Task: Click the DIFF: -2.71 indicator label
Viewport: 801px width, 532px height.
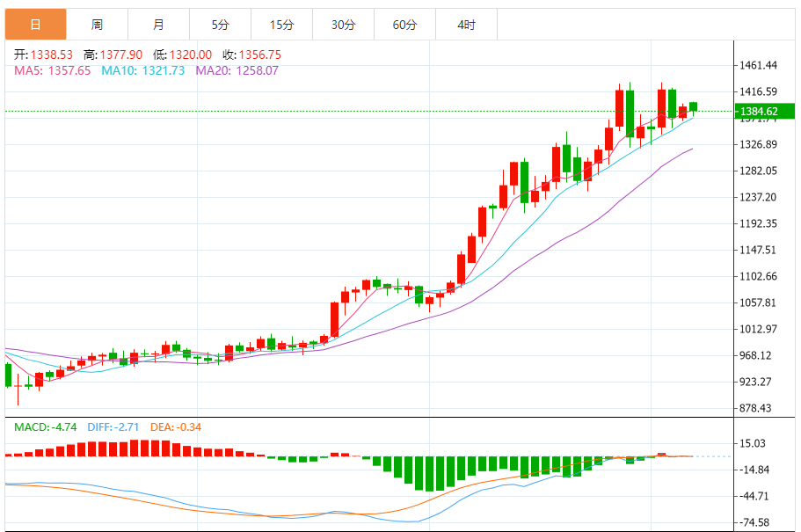Action: point(113,427)
